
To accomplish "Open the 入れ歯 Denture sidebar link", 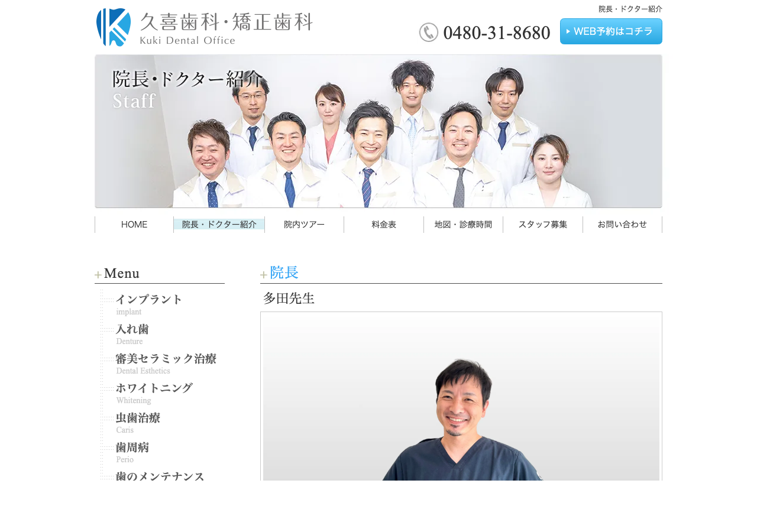I will (x=132, y=334).
